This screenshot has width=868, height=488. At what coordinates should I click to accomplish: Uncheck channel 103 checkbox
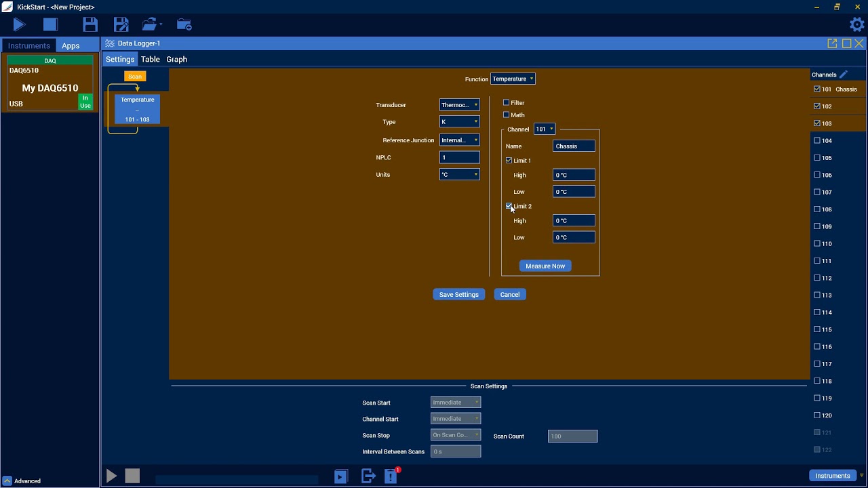click(x=817, y=123)
